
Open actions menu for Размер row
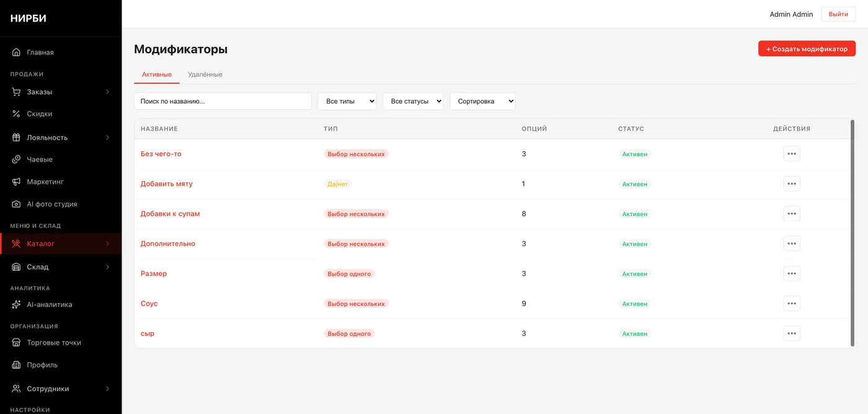[x=792, y=273]
